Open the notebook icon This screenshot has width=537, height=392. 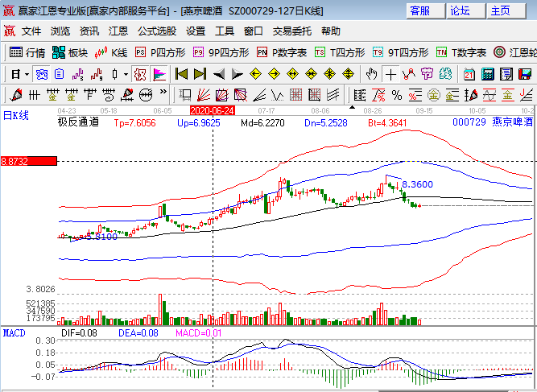pyautogui.click(x=506, y=74)
